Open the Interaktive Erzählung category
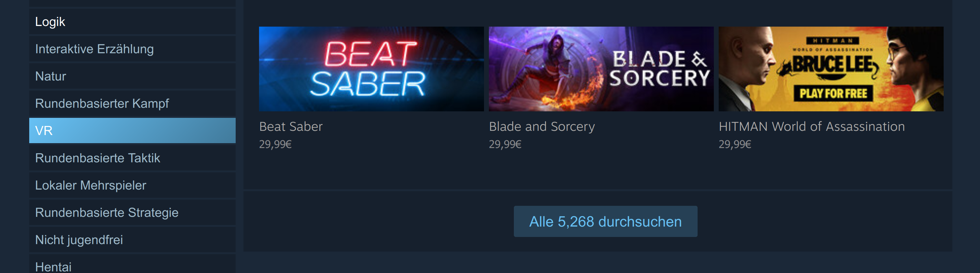 point(132,49)
